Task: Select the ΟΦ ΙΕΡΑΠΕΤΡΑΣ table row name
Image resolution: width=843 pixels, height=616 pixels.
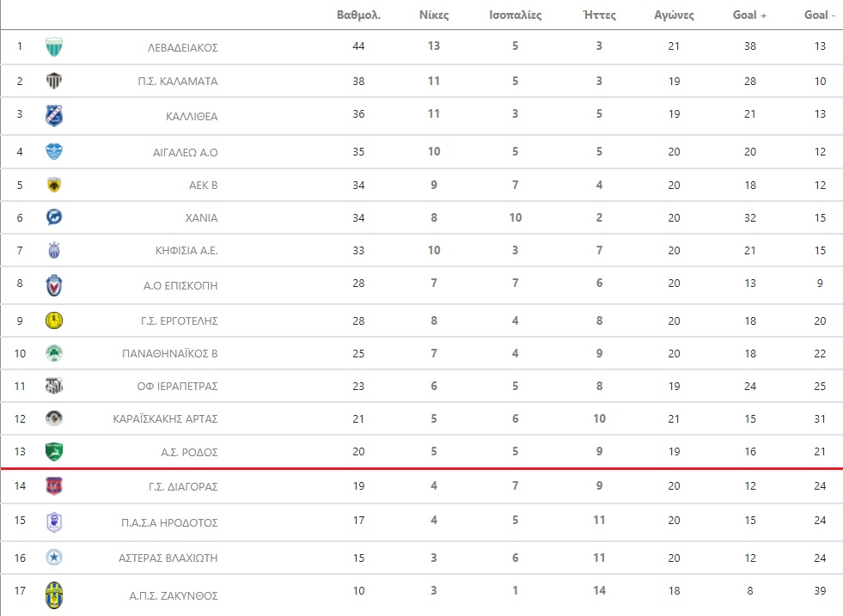Action: pos(177,386)
